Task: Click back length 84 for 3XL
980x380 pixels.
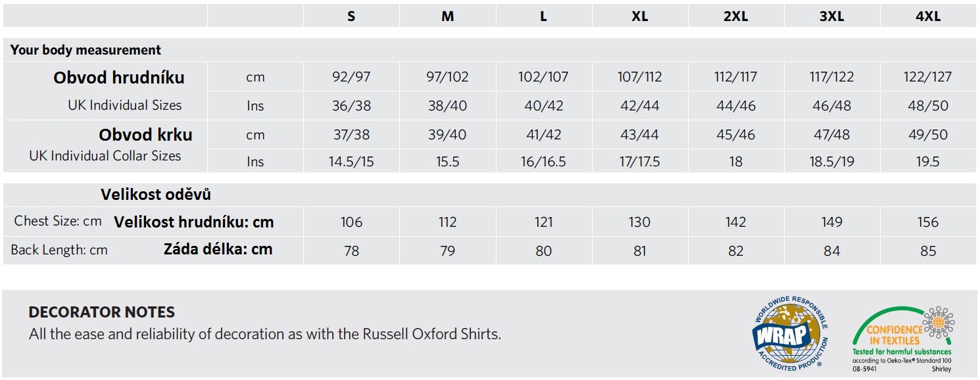Action: [832, 250]
